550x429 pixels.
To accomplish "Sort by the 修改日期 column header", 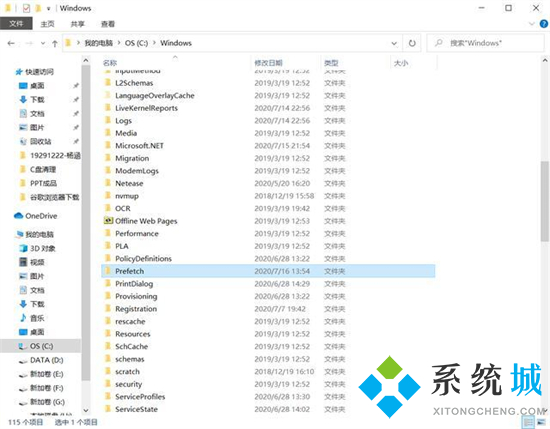I will click(x=268, y=63).
